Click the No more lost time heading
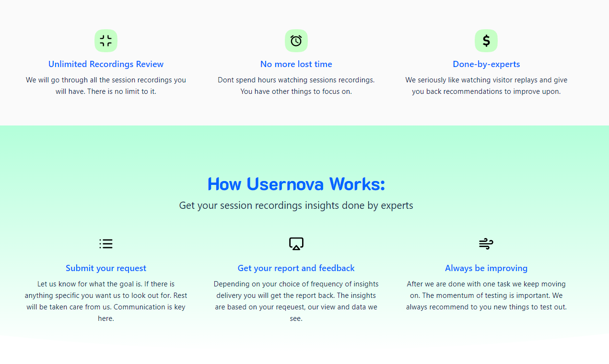The image size is (609, 364). click(296, 64)
